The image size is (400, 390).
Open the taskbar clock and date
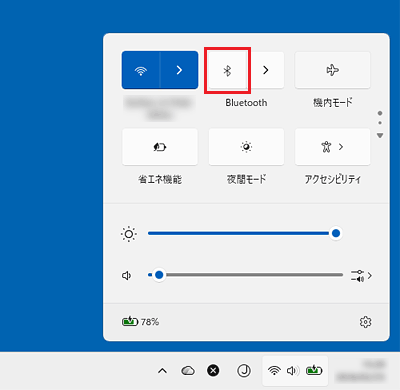click(x=361, y=371)
